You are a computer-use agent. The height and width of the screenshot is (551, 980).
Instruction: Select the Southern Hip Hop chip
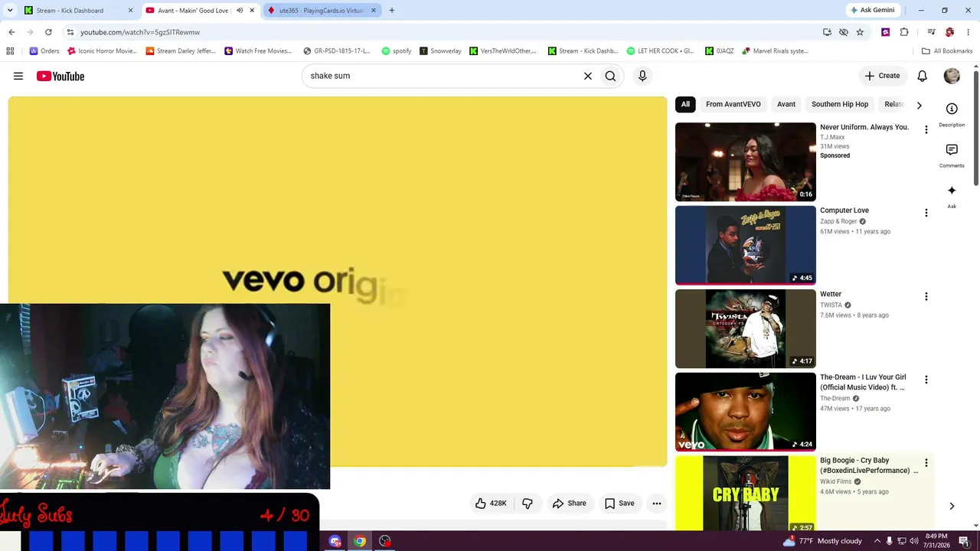(840, 104)
